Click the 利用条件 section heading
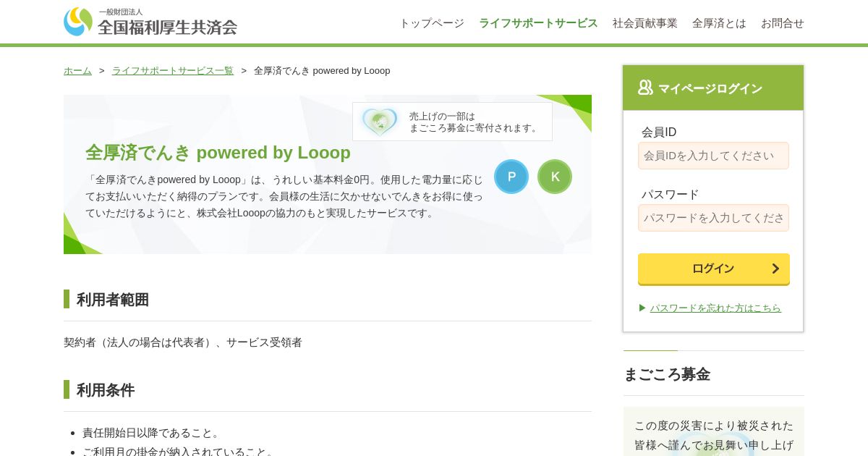Viewport: 868px width, 456px height. 106,390
